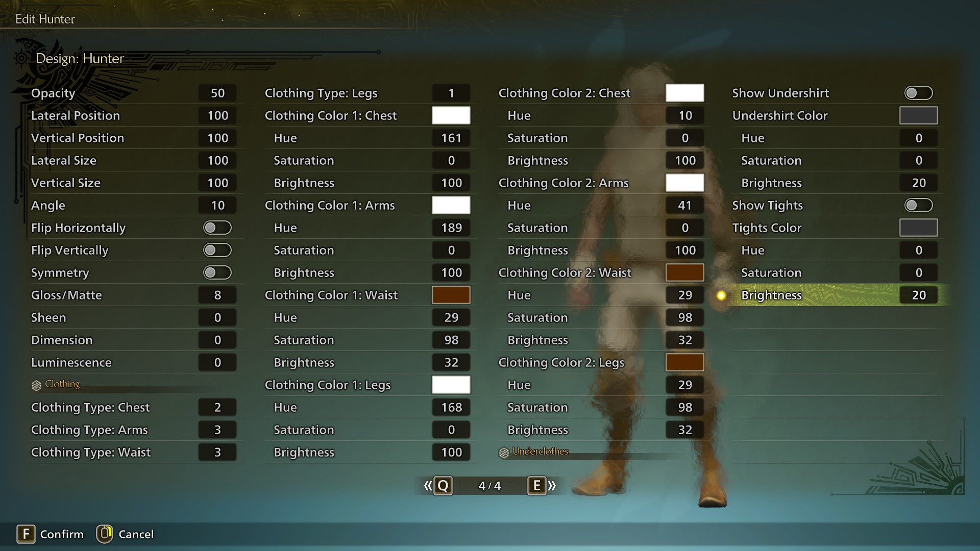The height and width of the screenshot is (551, 980).
Task: Select the Gloss/Matte value 8
Action: tap(217, 295)
